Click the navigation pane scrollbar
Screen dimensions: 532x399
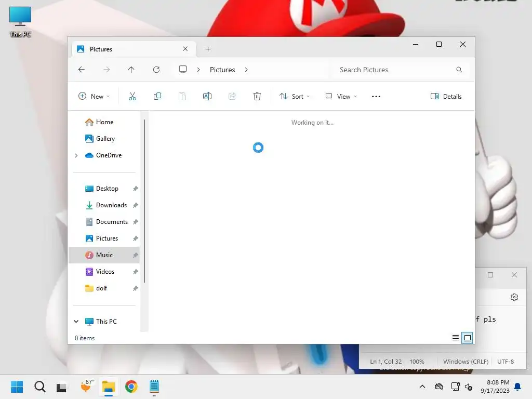pos(144,201)
